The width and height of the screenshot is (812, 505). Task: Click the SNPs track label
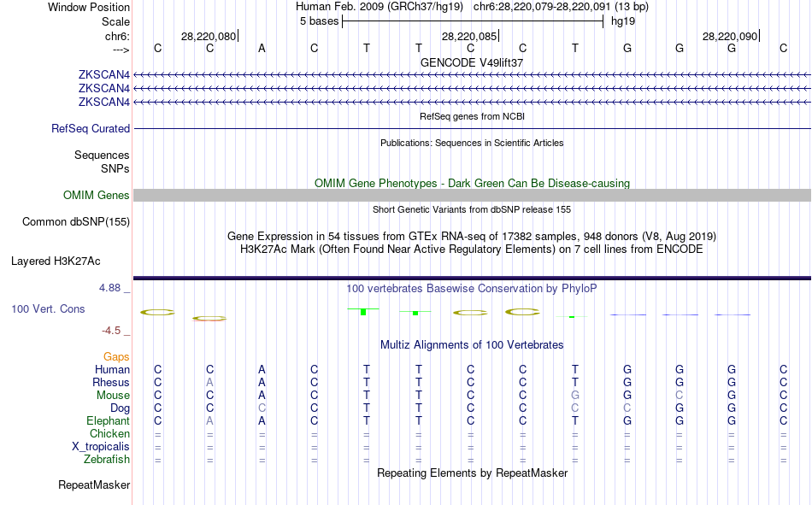(115, 168)
